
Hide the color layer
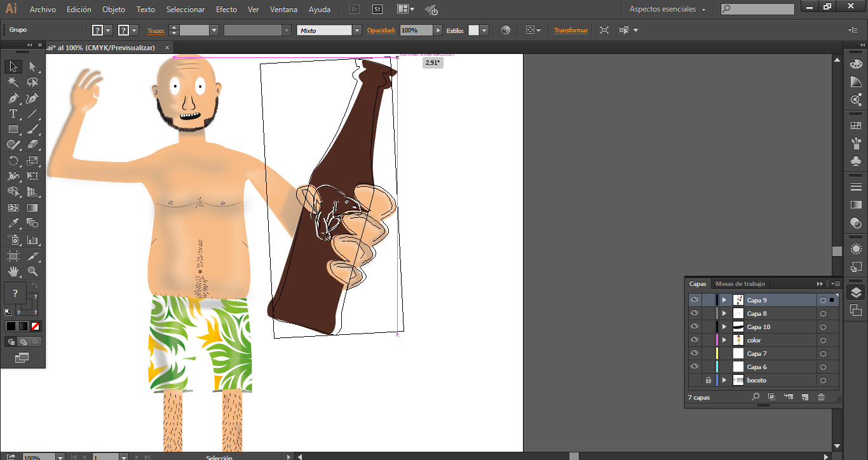pyautogui.click(x=695, y=340)
